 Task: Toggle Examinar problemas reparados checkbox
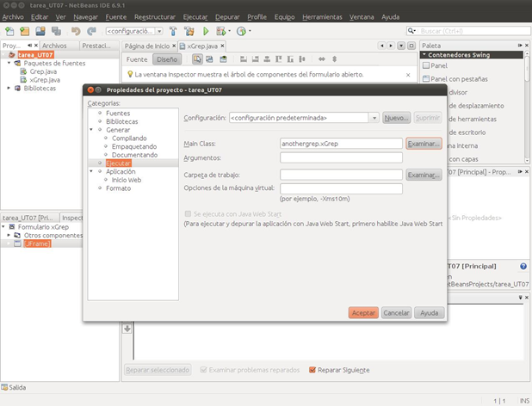click(203, 370)
